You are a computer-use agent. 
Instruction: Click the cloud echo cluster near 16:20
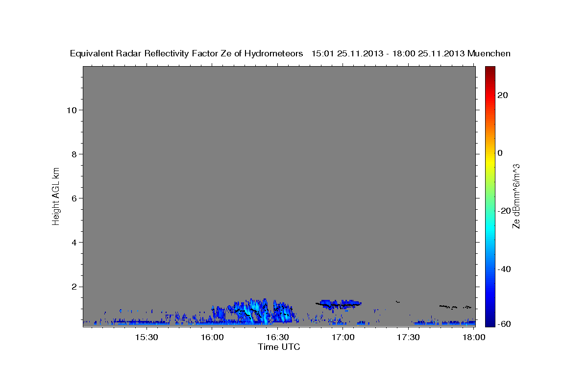coord(252,312)
